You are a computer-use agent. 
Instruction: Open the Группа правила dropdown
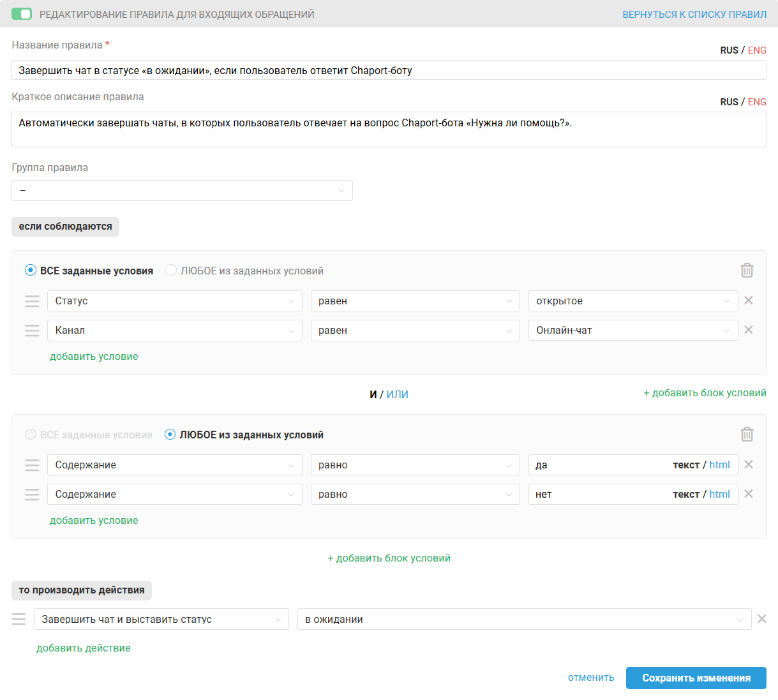tap(182, 190)
